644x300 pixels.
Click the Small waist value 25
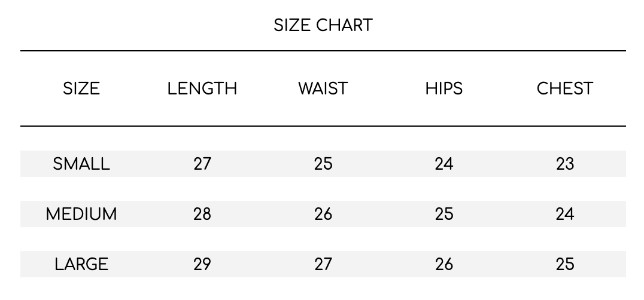click(x=323, y=164)
